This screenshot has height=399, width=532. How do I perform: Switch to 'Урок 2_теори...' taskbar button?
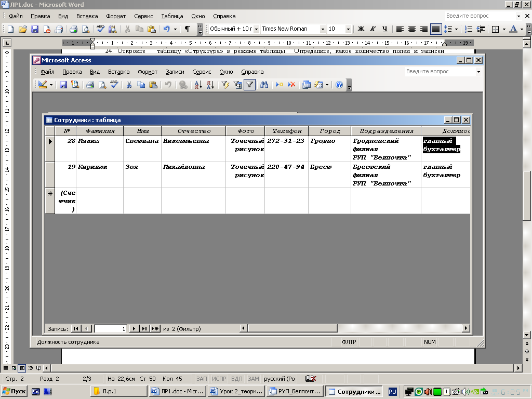point(236,391)
